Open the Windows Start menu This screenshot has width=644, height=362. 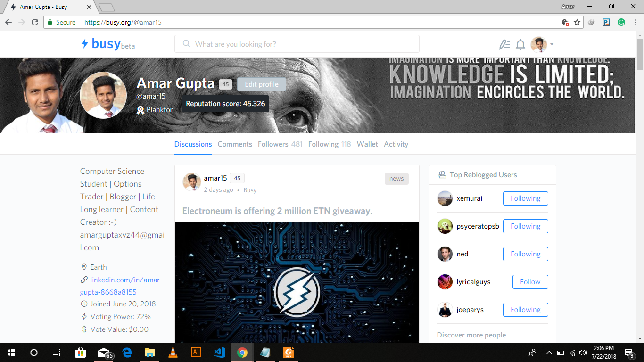click(x=11, y=353)
